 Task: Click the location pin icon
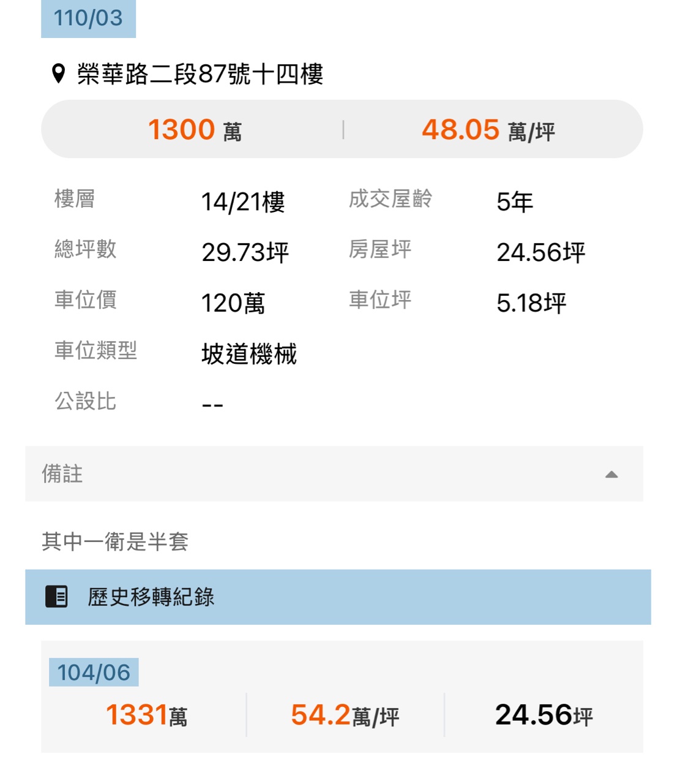point(58,73)
